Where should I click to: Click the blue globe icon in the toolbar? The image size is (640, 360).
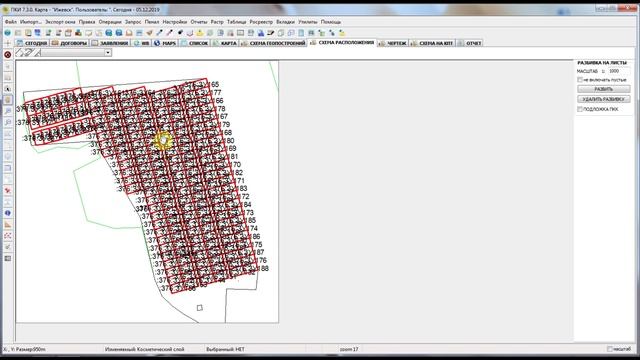pyautogui.click(x=7, y=33)
